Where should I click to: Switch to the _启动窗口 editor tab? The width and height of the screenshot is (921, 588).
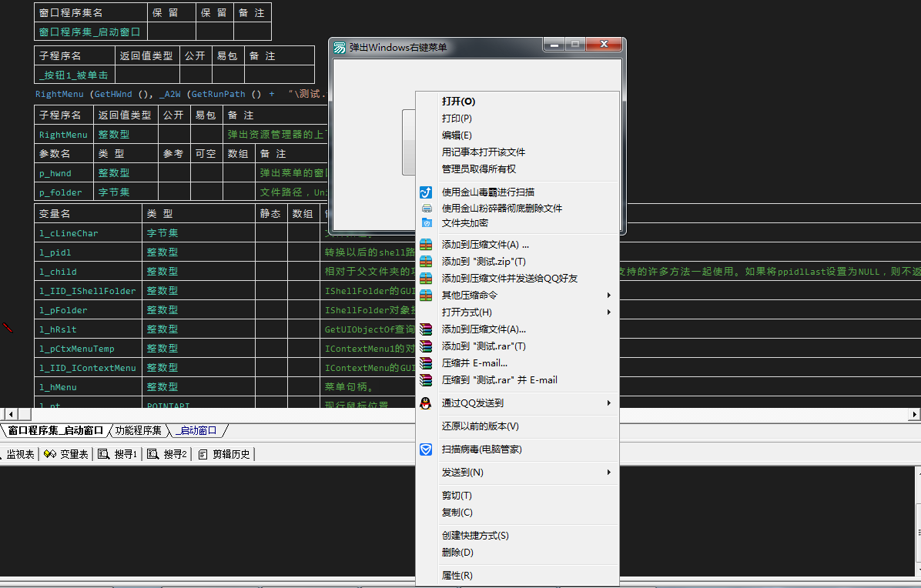tap(196, 431)
